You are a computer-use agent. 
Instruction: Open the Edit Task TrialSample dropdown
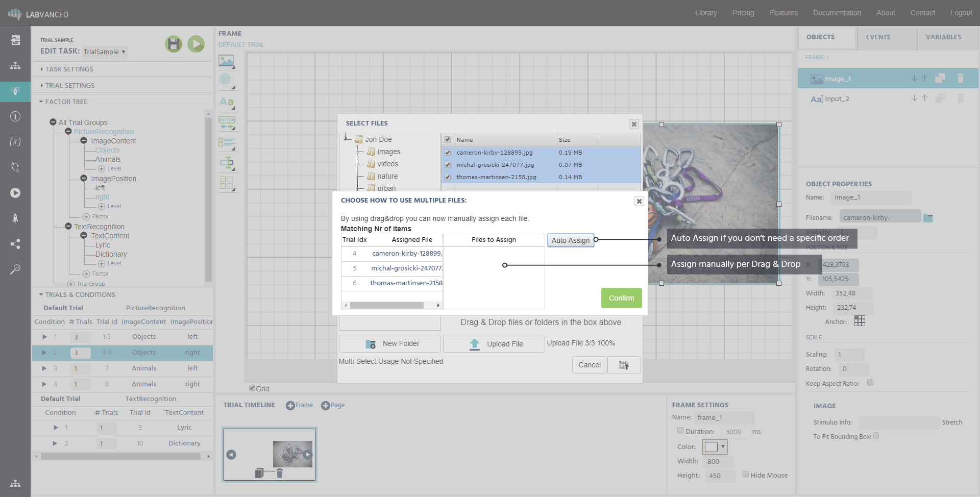tap(105, 52)
